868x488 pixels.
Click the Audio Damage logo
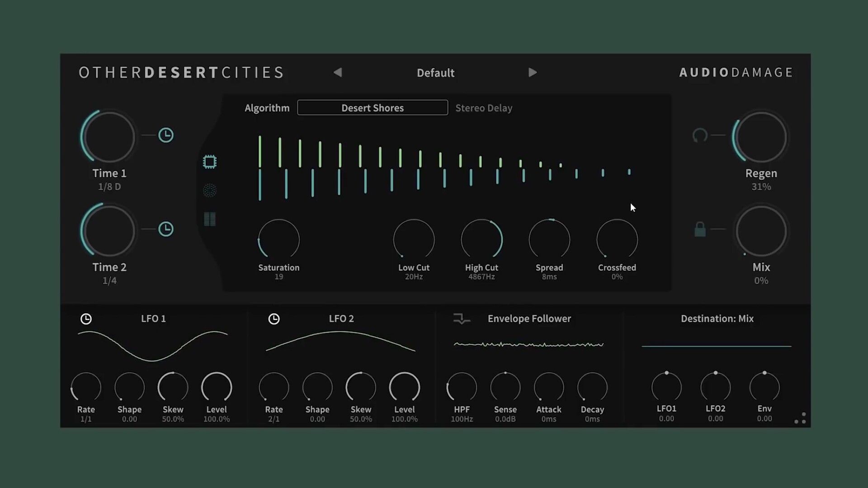736,72
